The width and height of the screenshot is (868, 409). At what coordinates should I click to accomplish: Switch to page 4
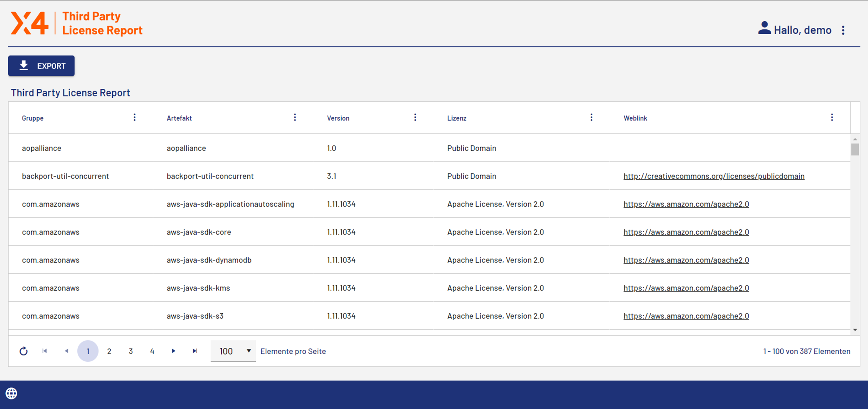pyautogui.click(x=152, y=351)
